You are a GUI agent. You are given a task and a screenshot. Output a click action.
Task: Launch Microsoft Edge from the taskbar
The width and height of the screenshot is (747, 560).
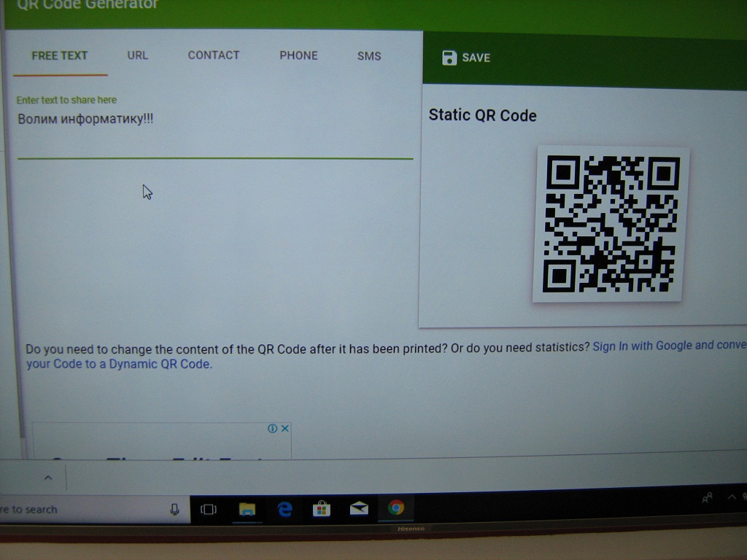tap(285, 509)
